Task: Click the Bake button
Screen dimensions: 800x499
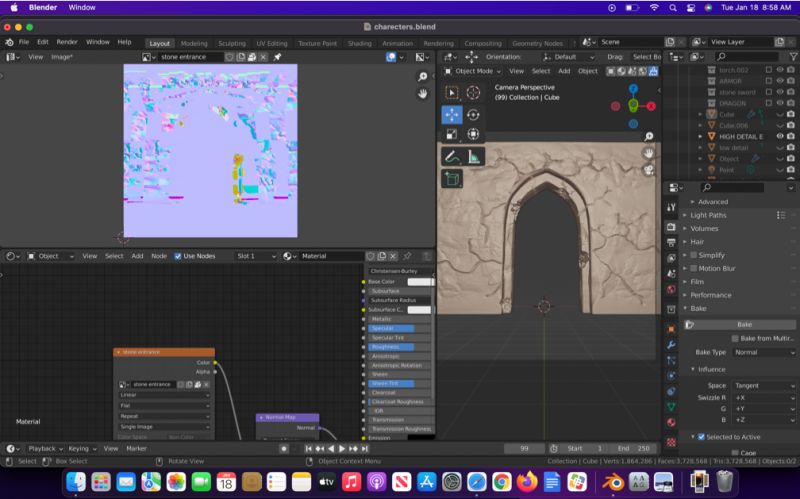Action: tap(740, 325)
